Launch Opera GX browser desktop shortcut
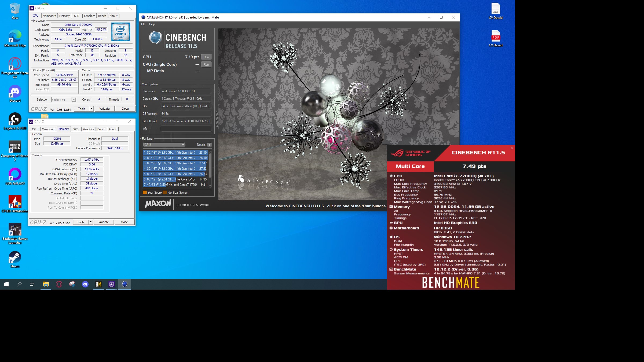Screen dimensions: 644x362 pyautogui.click(x=15, y=68)
